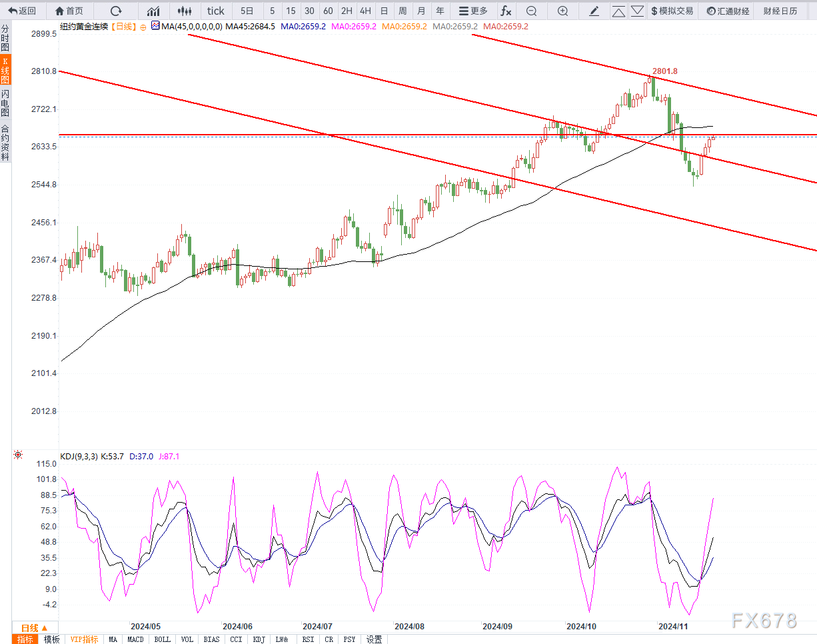Open the 模拟交易 simulated trading button
Viewport: 817px width, 644px height.
click(x=672, y=11)
